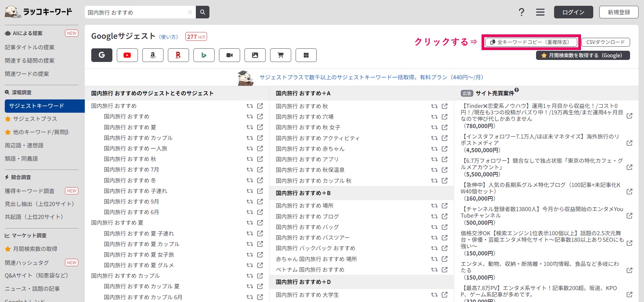Click the search magnifier button
The image size is (644, 302).
[203, 12]
